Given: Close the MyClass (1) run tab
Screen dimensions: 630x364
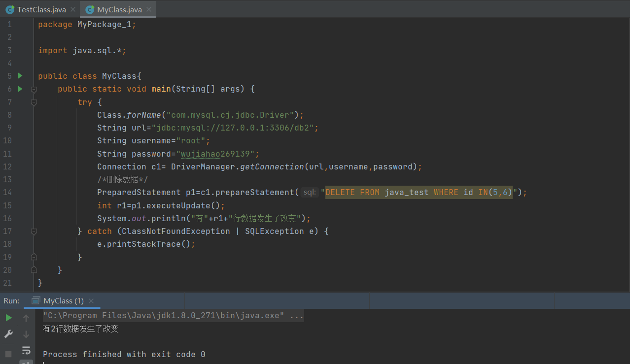Looking at the screenshot, I should pyautogui.click(x=91, y=301).
